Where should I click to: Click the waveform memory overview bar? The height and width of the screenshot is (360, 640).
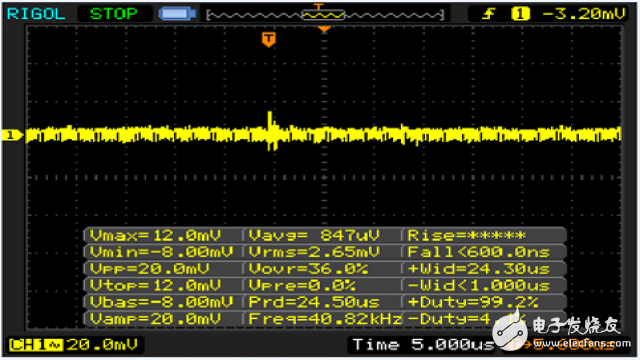tap(325, 15)
